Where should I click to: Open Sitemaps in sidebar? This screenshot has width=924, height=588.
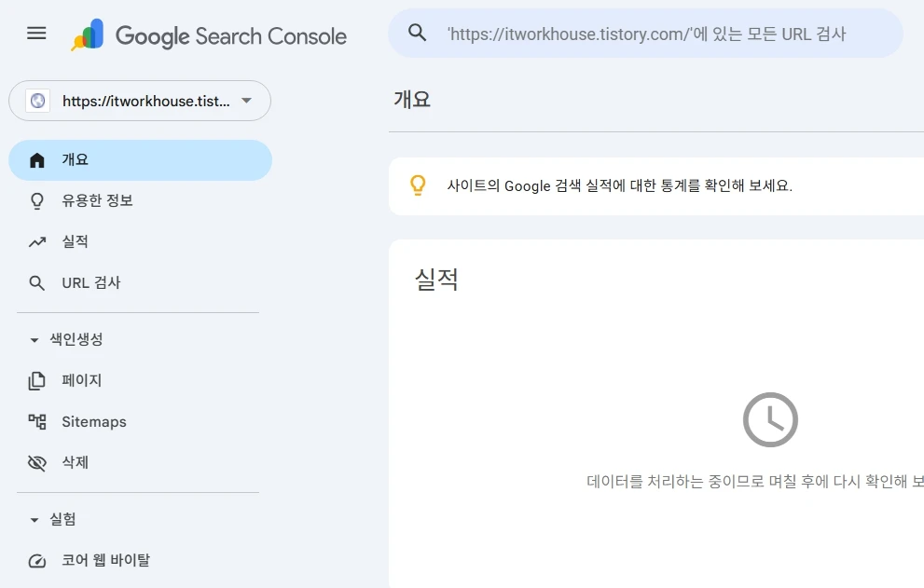click(x=140, y=422)
